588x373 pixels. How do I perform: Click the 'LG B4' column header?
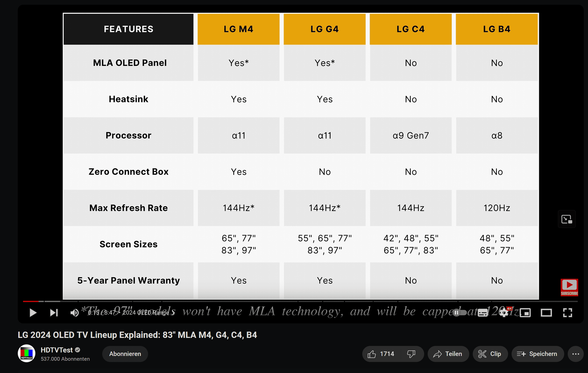click(497, 29)
